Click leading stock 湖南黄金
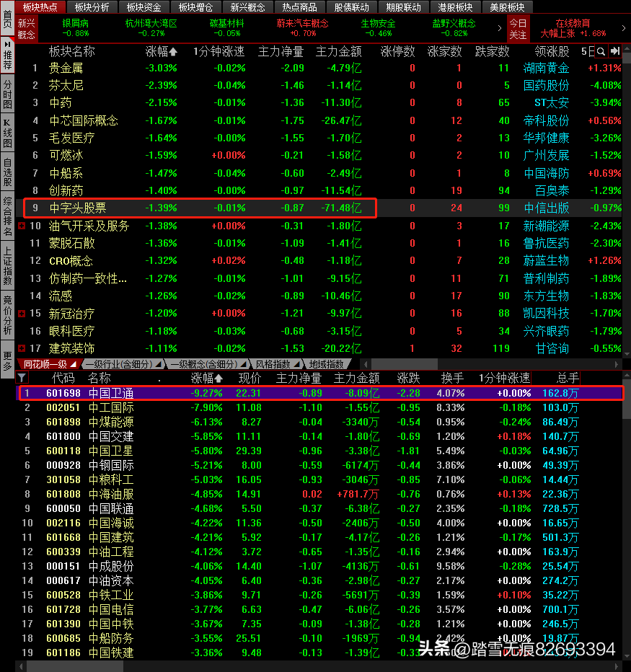 click(x=546, y=68)
